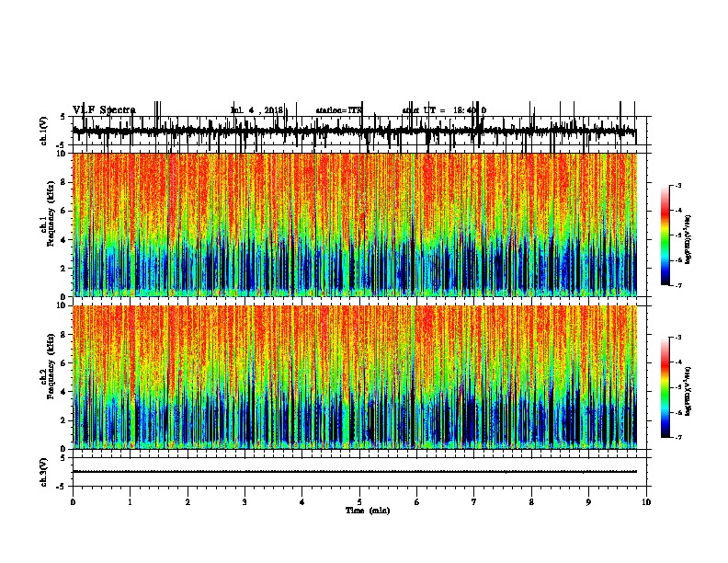Select the ch.1 spectrogram color bar
The image size is (728, 563).
point(665,236)
